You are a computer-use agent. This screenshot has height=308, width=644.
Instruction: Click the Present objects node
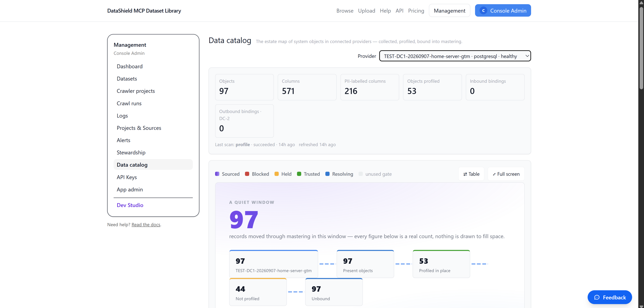[x=365, y=264]
